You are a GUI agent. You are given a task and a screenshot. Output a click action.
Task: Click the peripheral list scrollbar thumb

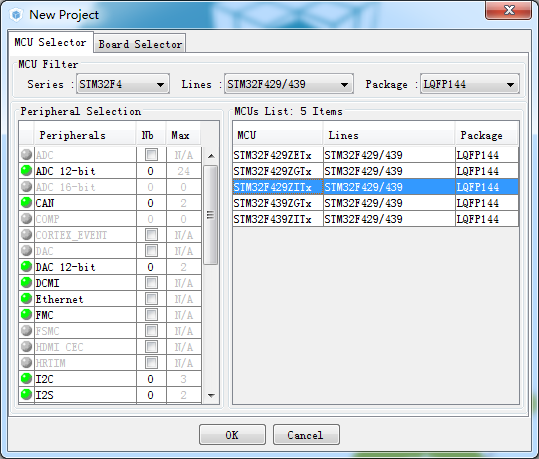(210, 215)
